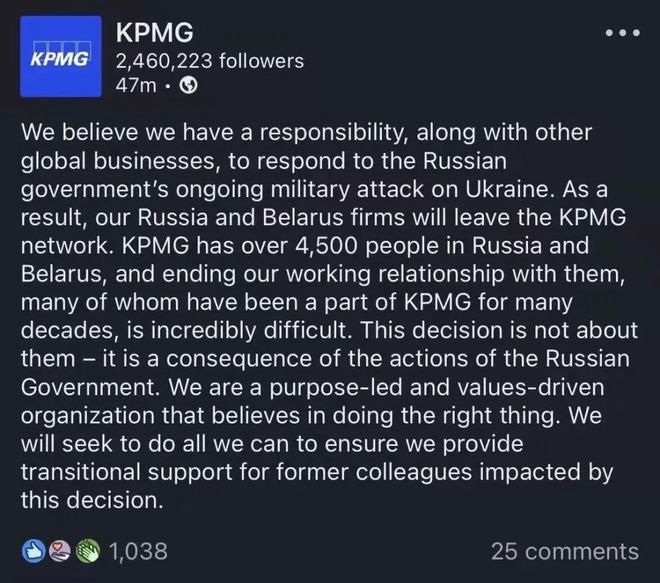Screen dimensions: 660x583
Task: Click the line mentioning 'over 4,500 people'
Action: point(305,246)
